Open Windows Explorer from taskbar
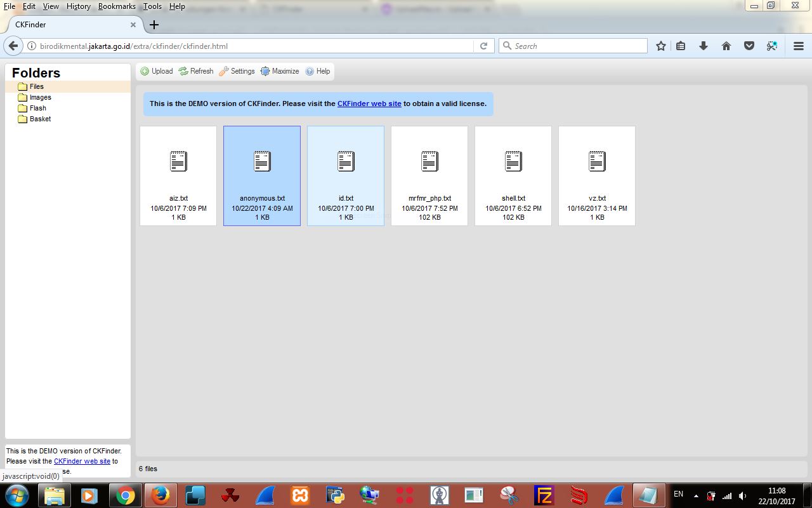This screenshot has width=812, height=508. [55, 495]
